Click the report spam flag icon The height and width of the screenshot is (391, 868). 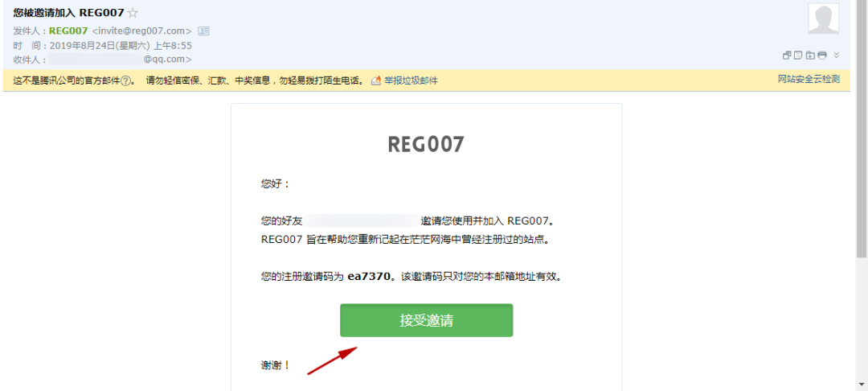coord(376,81)
